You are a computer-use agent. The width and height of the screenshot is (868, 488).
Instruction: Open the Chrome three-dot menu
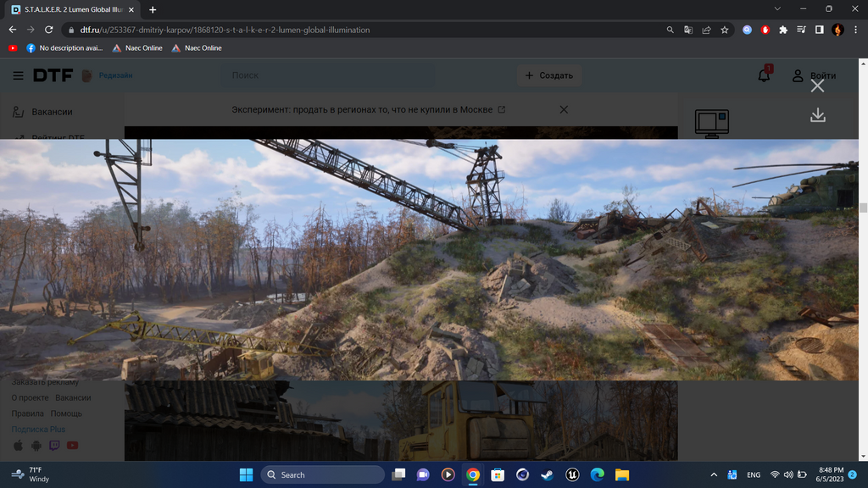855,30
